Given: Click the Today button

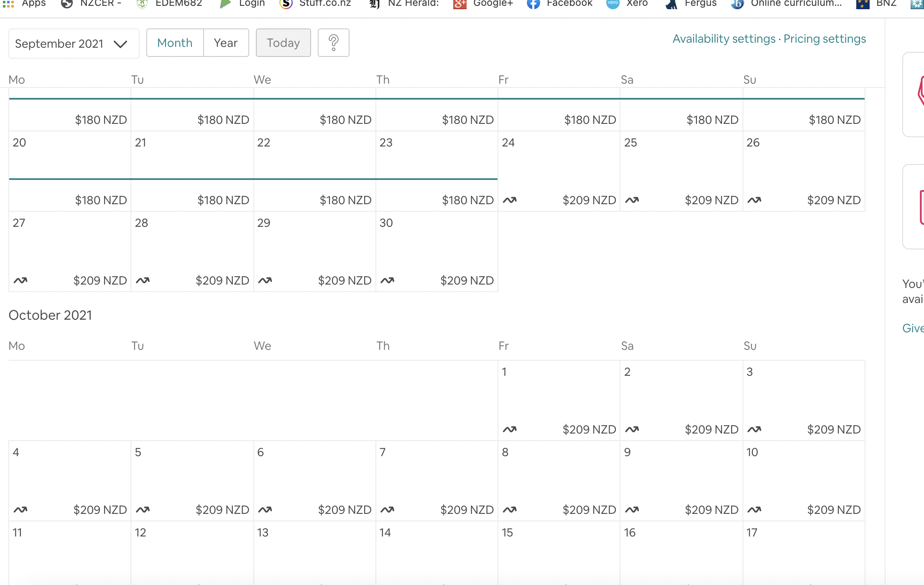Looking at the screenshot, I should (x=283, y=43).
